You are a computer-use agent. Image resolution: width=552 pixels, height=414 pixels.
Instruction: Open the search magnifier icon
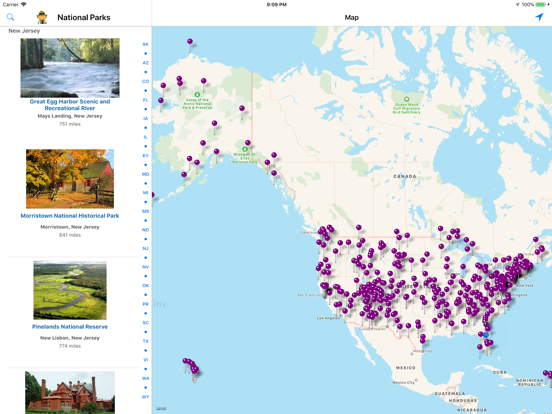[x=11, y=17]
